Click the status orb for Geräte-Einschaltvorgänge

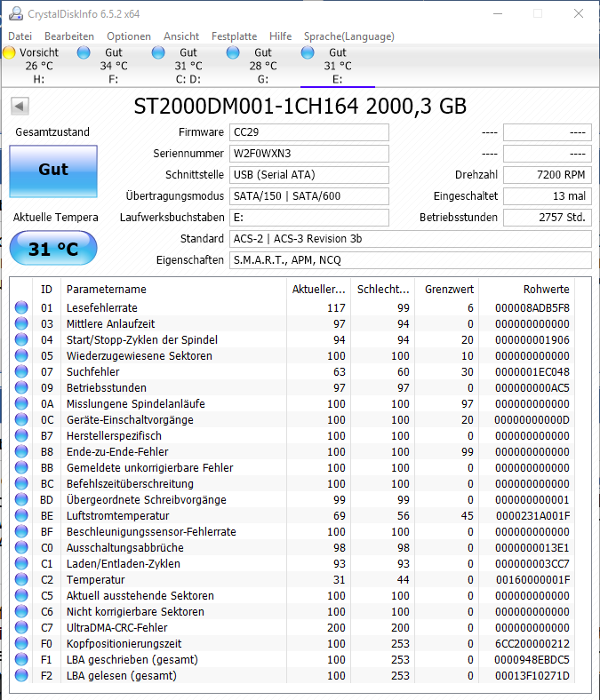click(21, 419)
